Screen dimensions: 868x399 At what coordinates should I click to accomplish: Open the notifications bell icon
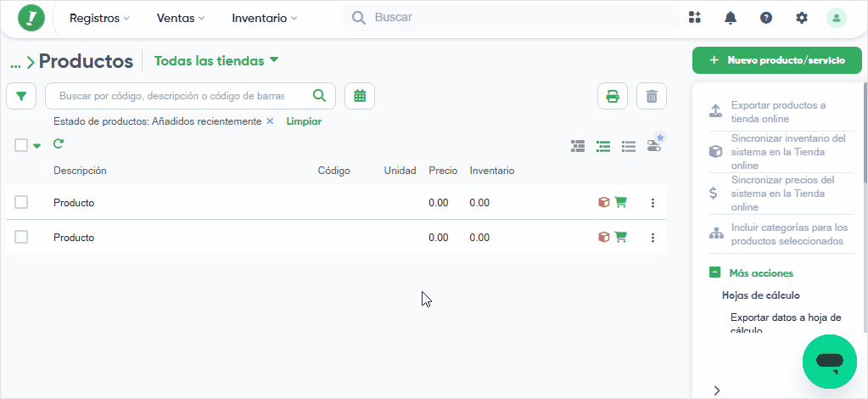[731, 18]
